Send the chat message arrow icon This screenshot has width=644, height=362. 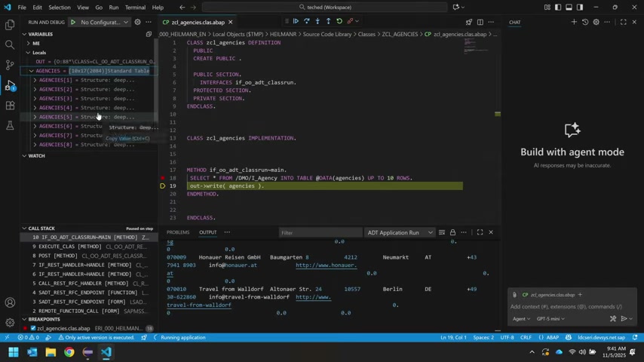tap(624, 318)
